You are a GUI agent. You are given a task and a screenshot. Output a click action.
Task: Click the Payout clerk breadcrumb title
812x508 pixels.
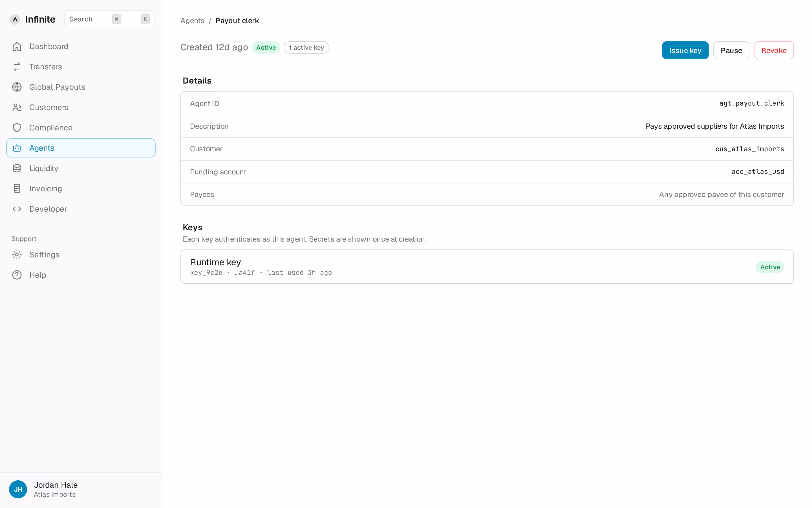pyautogui.click(x=237, y=21)
